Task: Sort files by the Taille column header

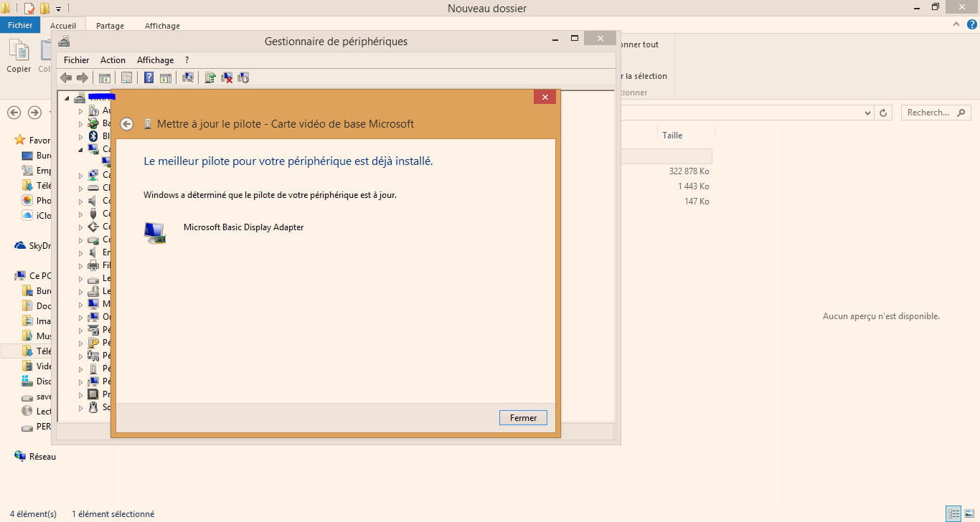Action: click(672, 136)
